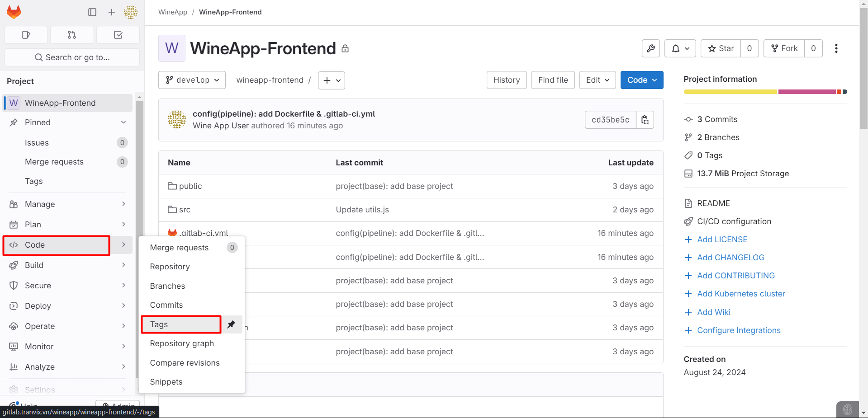Click the plus create-new icon in sidebar

point(112,12)
